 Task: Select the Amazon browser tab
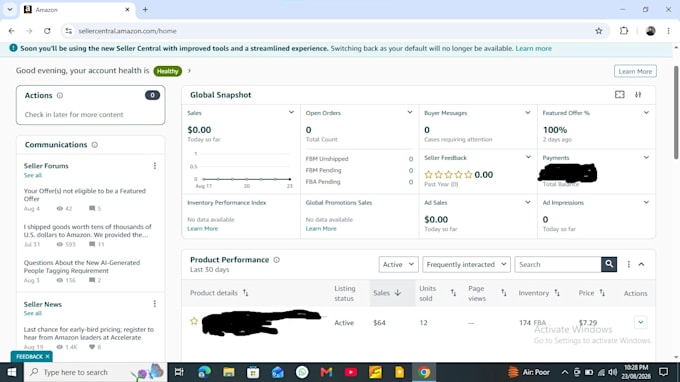coord(77,10)
